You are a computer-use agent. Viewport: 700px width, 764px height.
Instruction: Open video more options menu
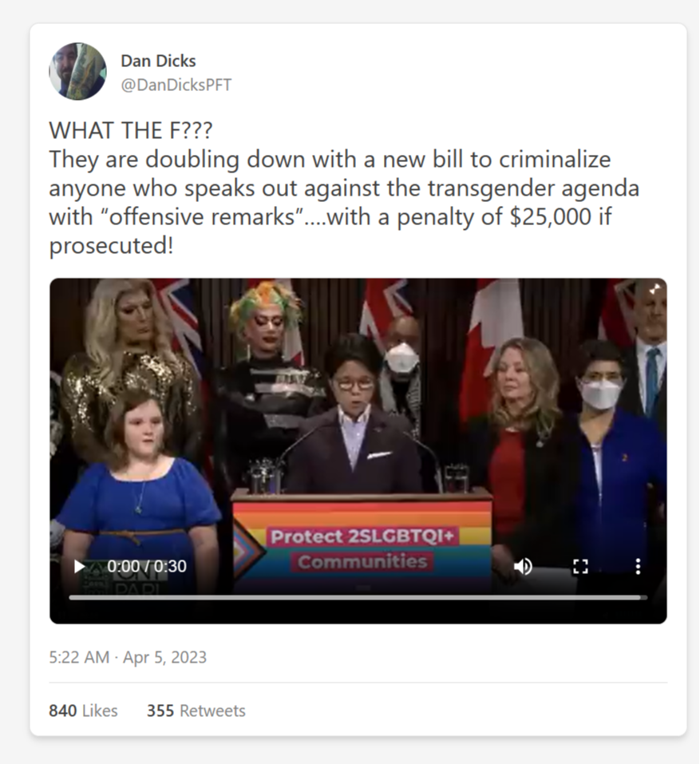click(638, 566)
